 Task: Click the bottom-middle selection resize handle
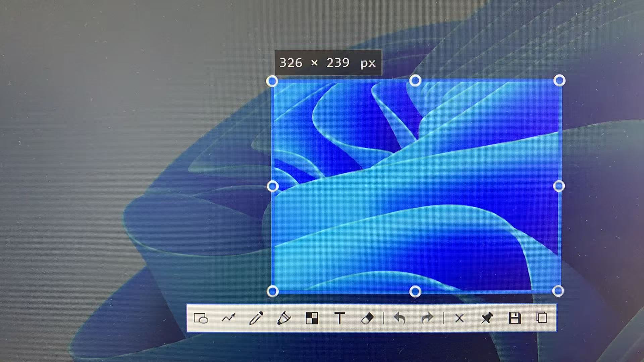coord(415,292)
